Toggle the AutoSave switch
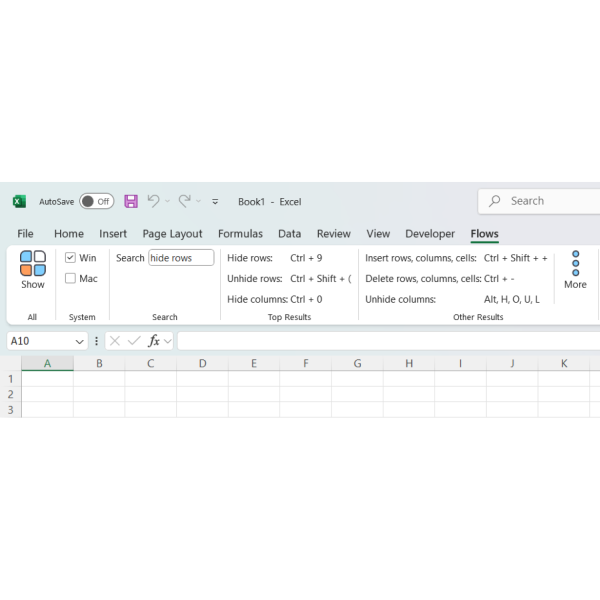 click(97, 201)
